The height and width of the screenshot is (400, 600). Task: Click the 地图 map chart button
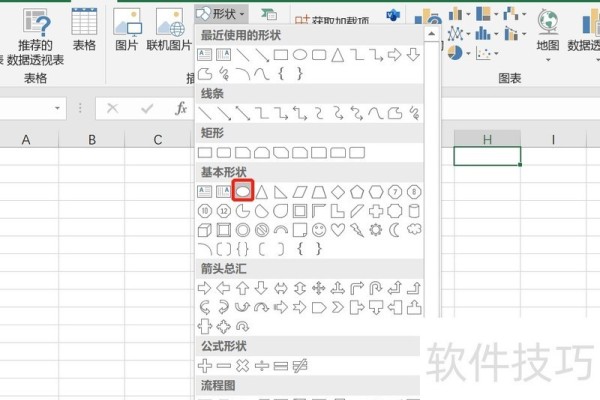[548, 34]
